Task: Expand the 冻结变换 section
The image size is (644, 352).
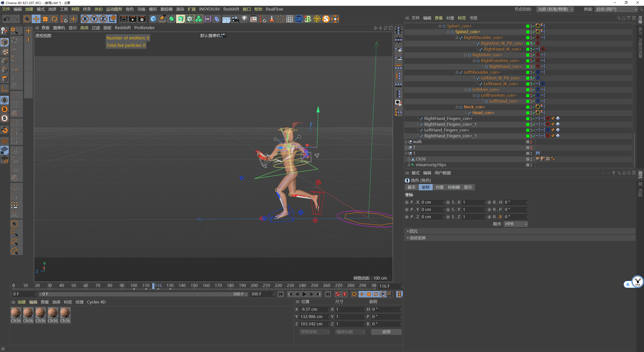Action: pos(417,238)
